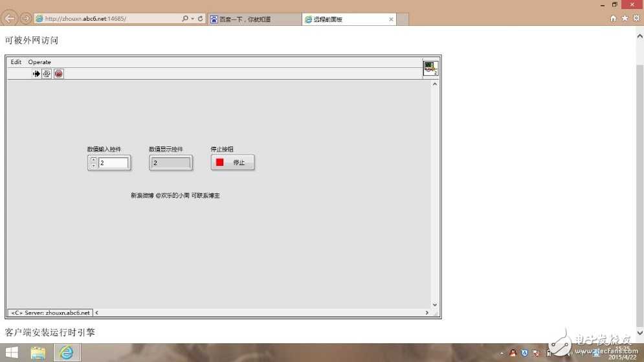Open a new blank tab

403,19
